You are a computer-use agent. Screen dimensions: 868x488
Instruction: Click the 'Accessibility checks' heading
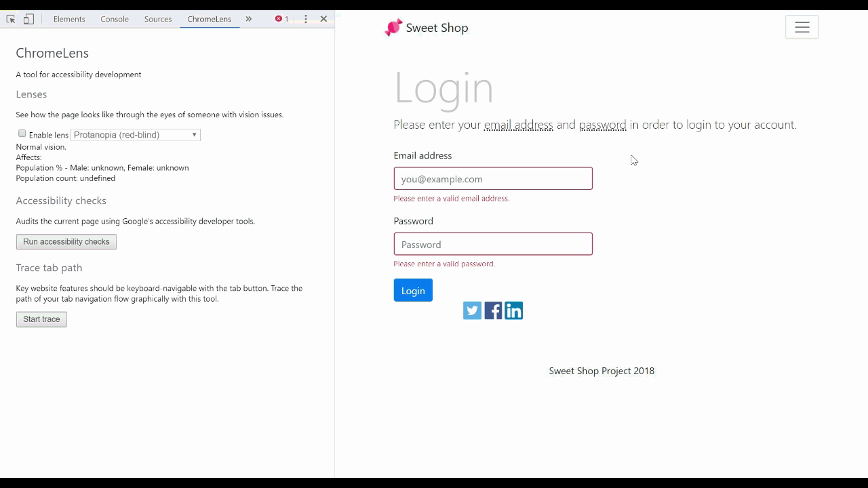point(61,201)
